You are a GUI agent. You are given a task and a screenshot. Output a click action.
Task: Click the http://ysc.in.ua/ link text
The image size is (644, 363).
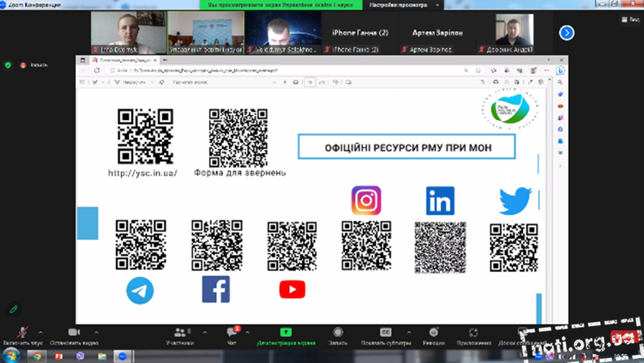[x=143, y=173]
